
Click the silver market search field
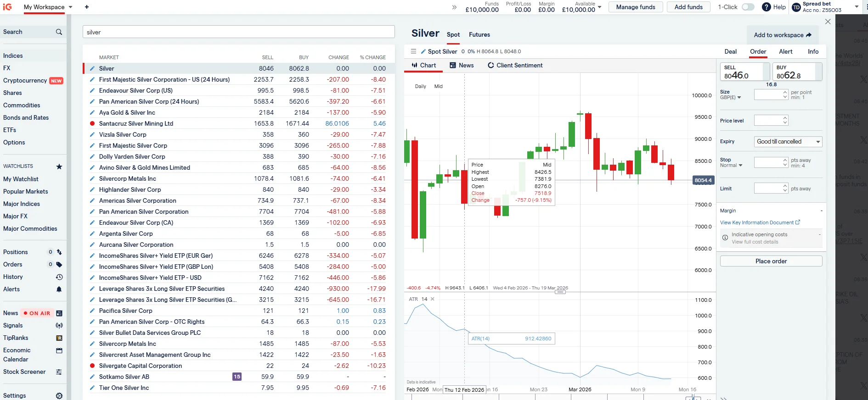(x=238, y=32)
